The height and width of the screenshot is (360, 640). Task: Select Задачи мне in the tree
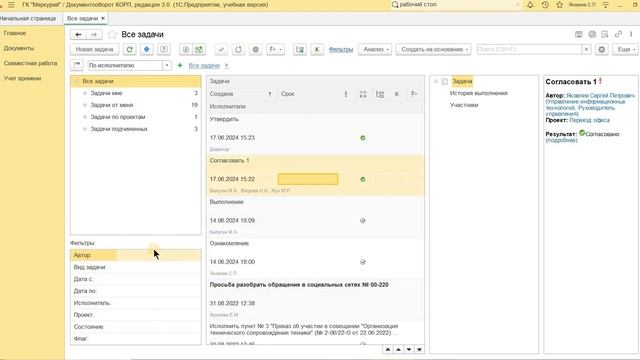(107, 93)
